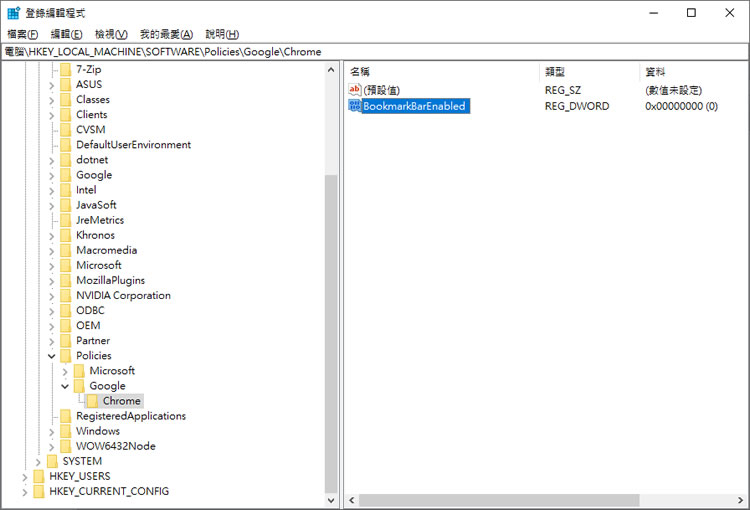Open the 檢視(V) menu
The width and height of the screenshot is (750, 510).
111,34
